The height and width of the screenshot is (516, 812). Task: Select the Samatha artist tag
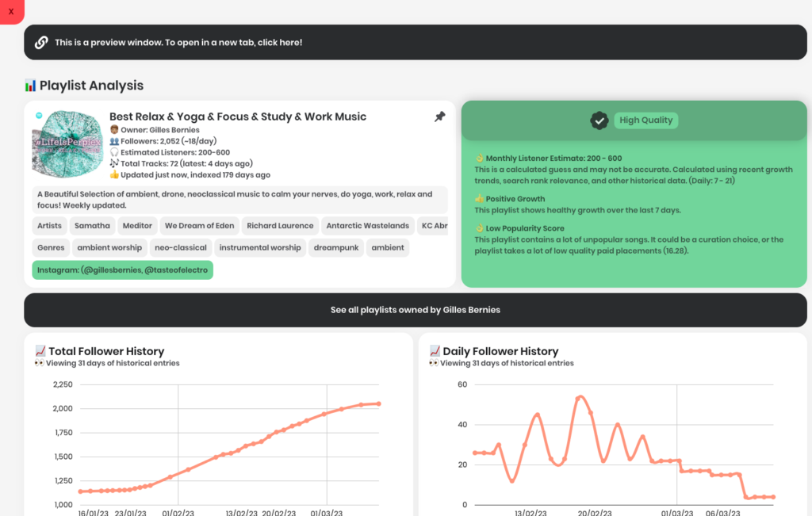tap(92, 226)
